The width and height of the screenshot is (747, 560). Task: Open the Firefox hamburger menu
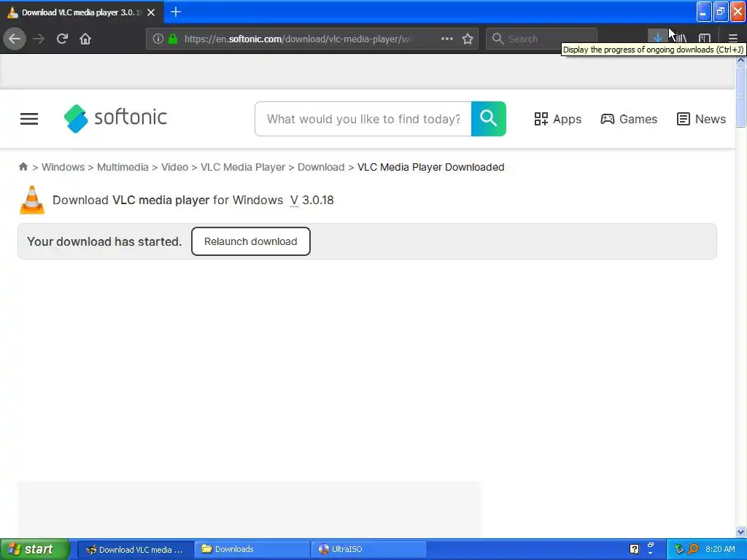point(732,38)
